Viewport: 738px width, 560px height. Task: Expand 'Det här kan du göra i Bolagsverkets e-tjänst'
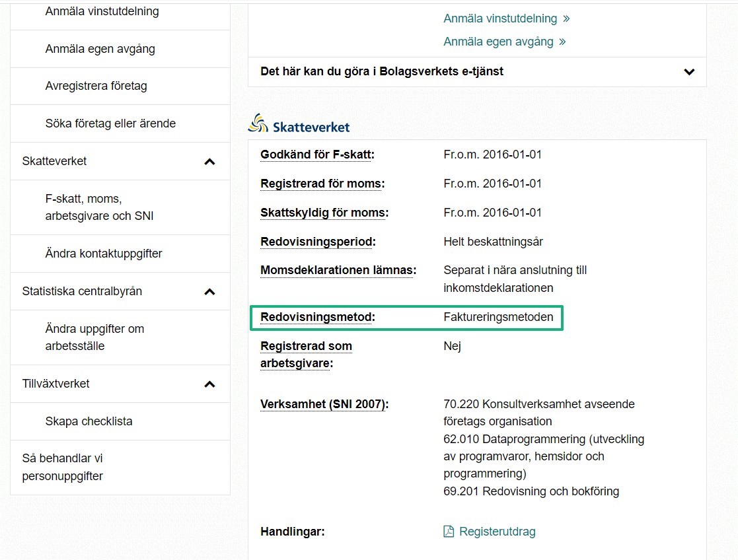click(x=689, y=72)
